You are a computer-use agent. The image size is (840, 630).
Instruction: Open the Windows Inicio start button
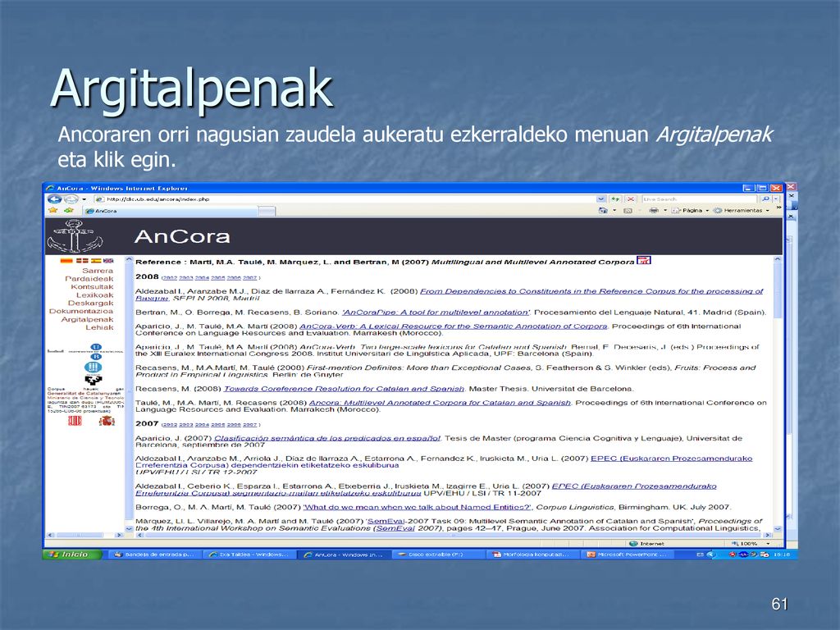tap(72, 555)
